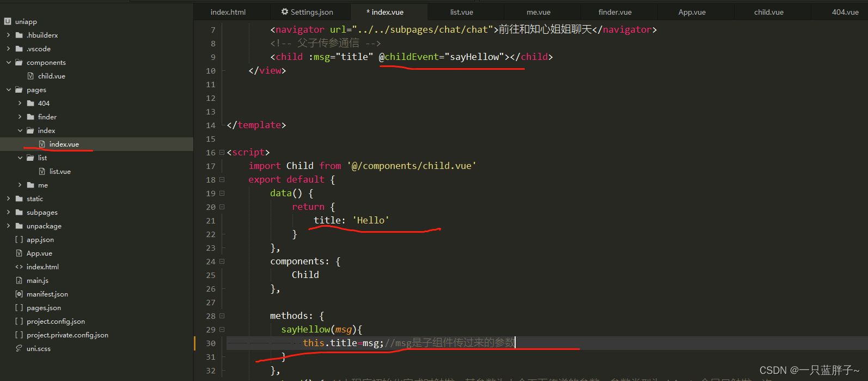Switch to the me.vue editor tab
This screenshot has width=868, height=381.
tap(539, 12)
